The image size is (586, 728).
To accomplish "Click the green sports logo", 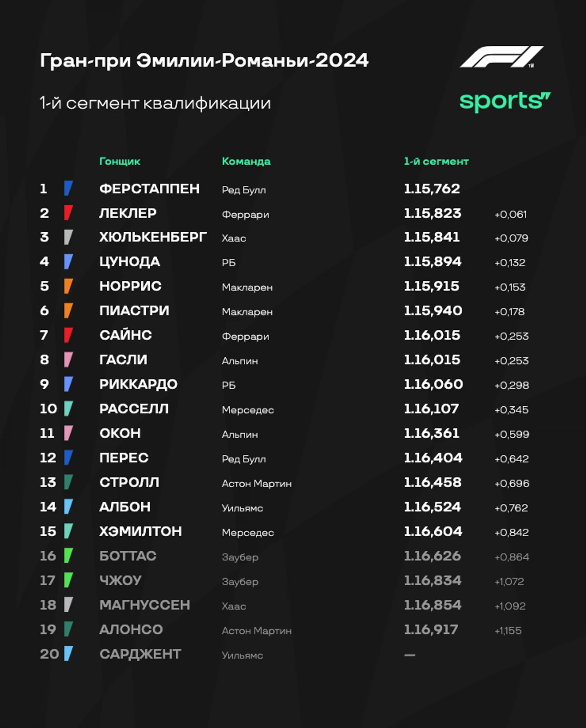I will click(505, 101).
